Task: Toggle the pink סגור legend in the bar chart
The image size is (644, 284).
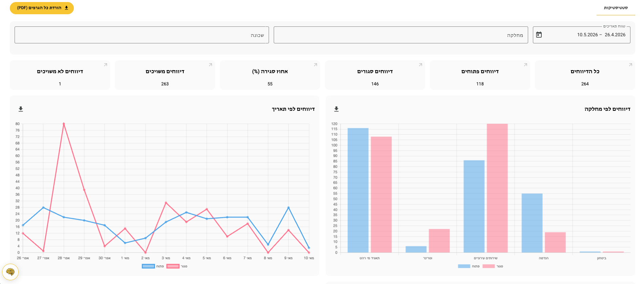Action: 493,266
